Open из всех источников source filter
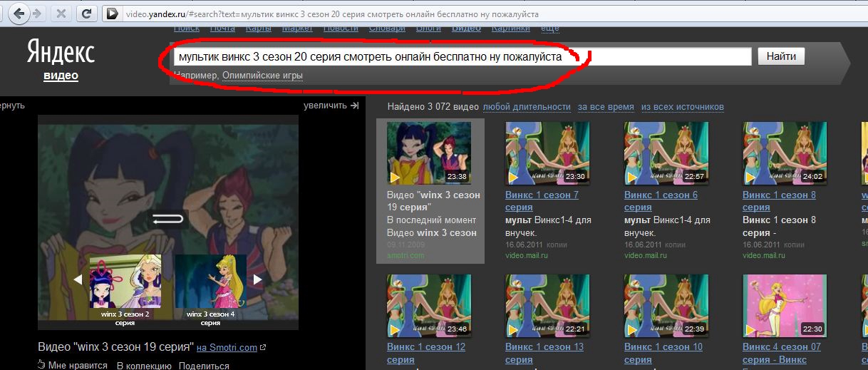The image size is (868, 370). (x=683, y=106)
